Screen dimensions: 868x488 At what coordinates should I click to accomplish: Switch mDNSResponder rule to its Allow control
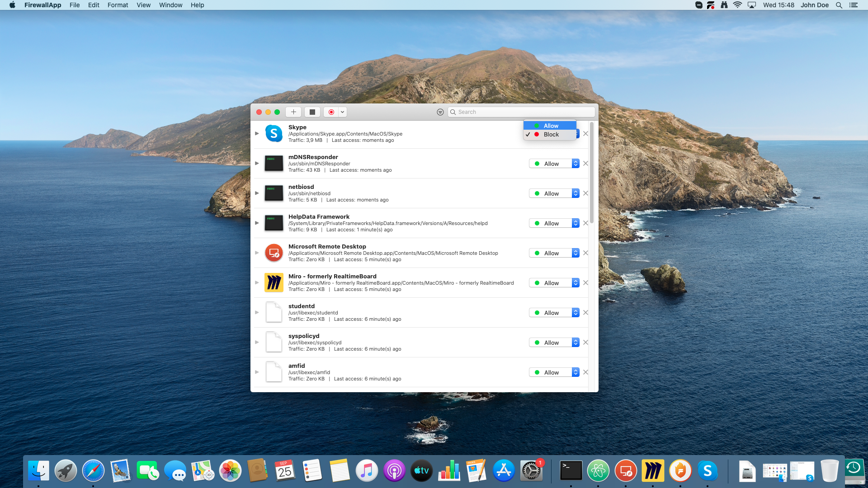click(552, 163)
